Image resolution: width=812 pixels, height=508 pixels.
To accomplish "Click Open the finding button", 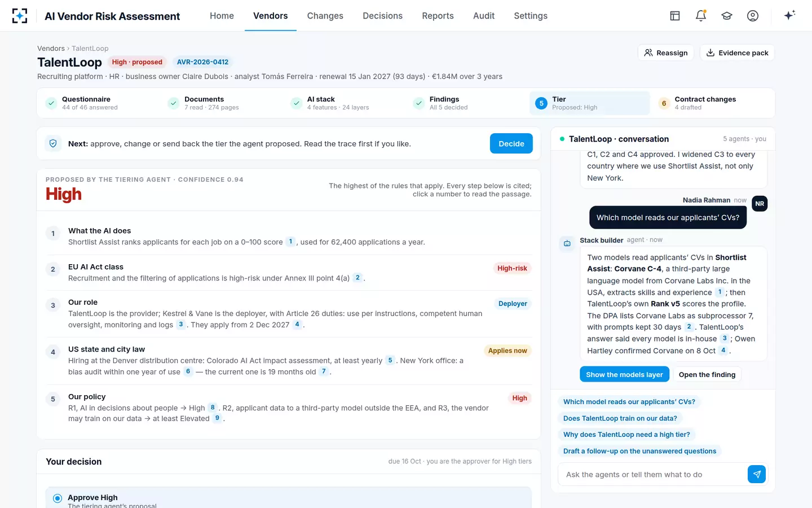I will pos(707,374).
